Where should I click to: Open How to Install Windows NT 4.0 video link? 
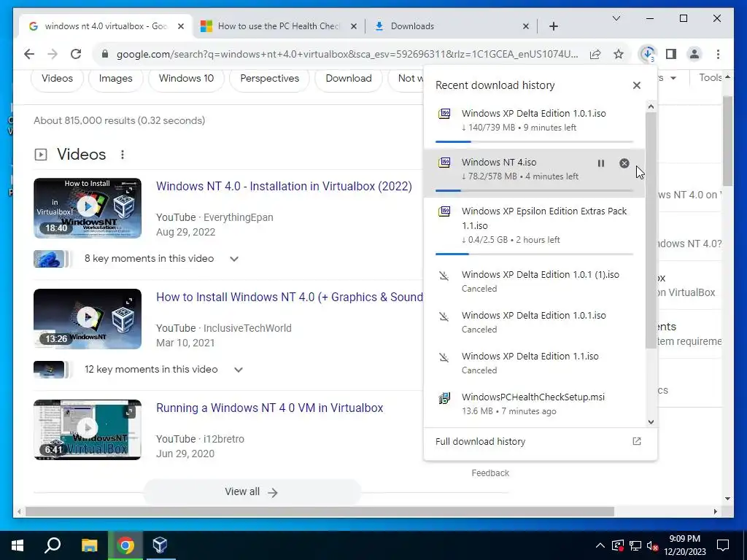[289, 297]
